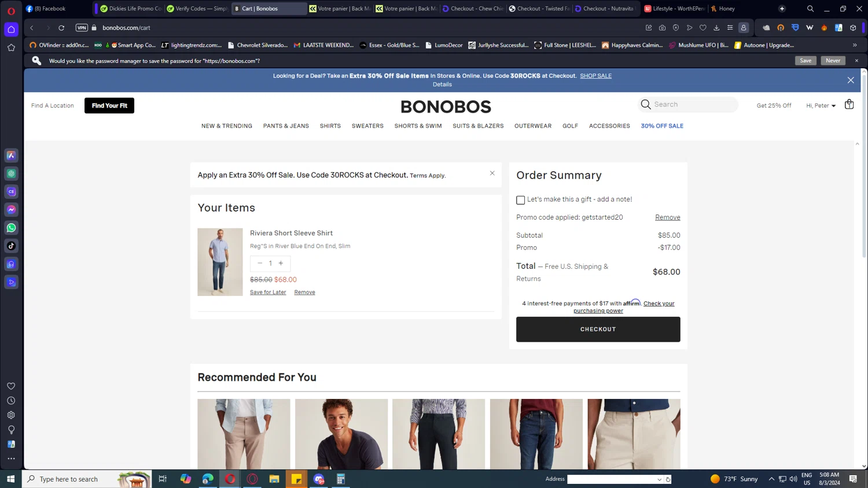Click the SHOP SALE link in the banner
The height and width of the screenshot is (488, 868).
[595, 76]
